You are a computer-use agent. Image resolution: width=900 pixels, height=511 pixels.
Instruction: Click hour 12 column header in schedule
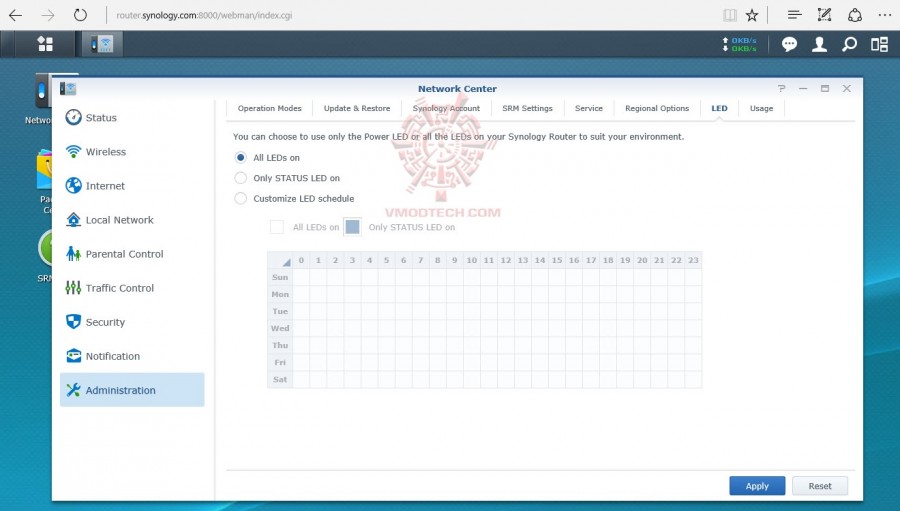tap(506, 260)
